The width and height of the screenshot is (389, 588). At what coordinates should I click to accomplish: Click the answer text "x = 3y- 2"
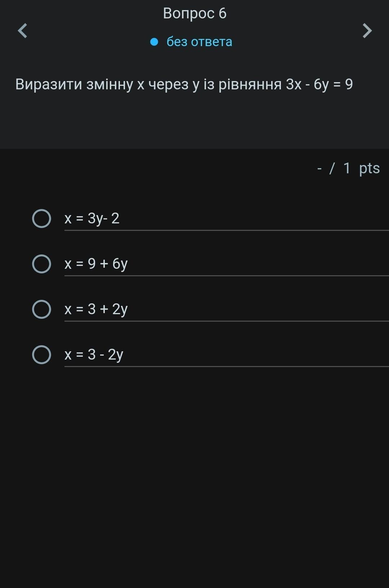click(92, 218)
